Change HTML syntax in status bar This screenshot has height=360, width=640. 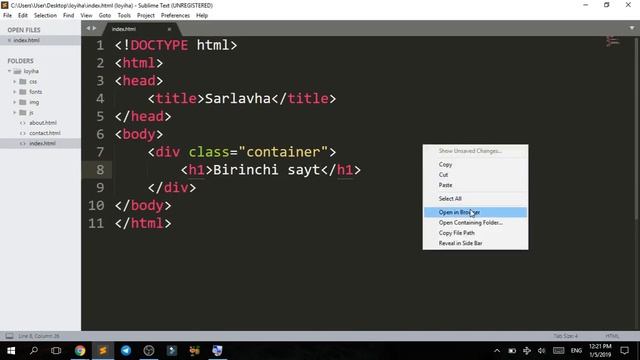pyautogui.click(x=612, y=336)
